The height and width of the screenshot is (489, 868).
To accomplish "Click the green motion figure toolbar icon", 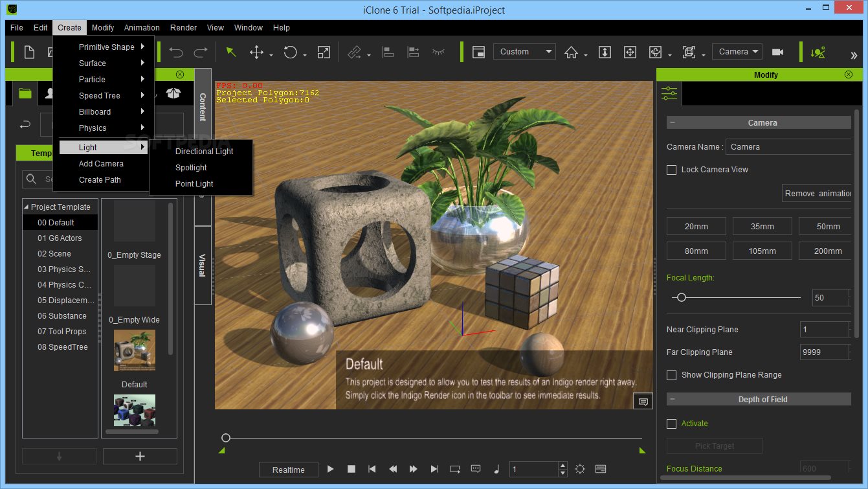I will coord(818,52).
